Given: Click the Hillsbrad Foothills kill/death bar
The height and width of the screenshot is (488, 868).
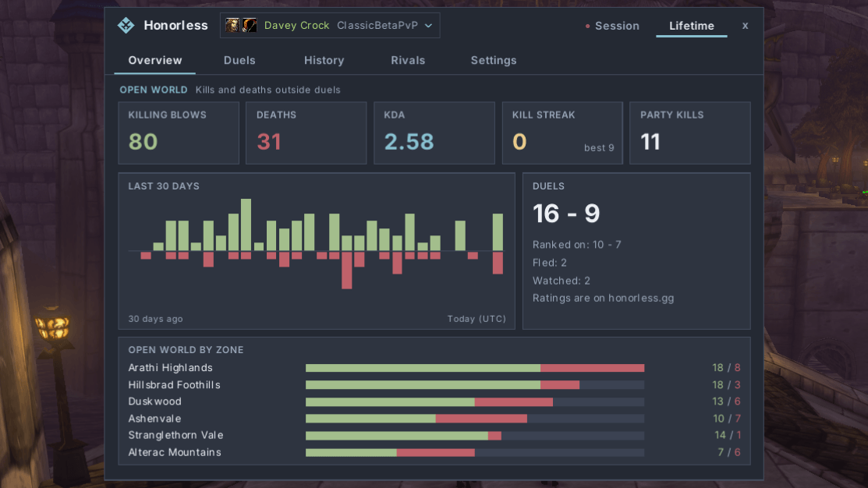Looking at the screenshot, I should pos(475,385).
